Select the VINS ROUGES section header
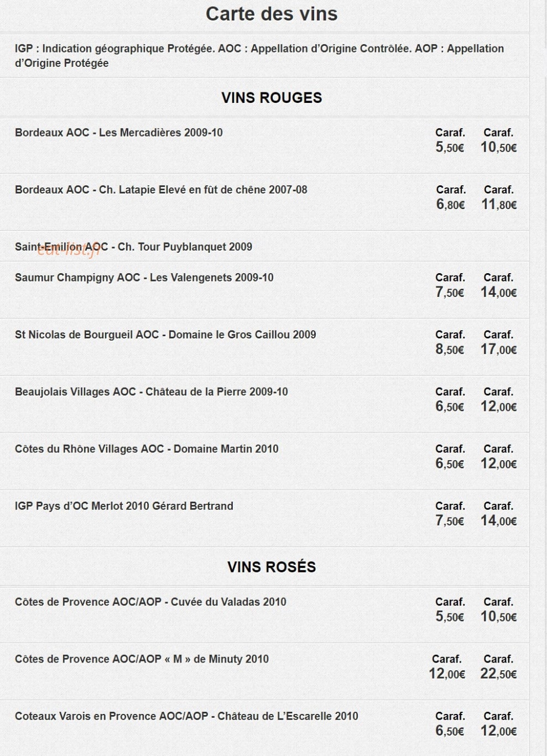This screenshot has width=547, height=756. tap(272, 98)
